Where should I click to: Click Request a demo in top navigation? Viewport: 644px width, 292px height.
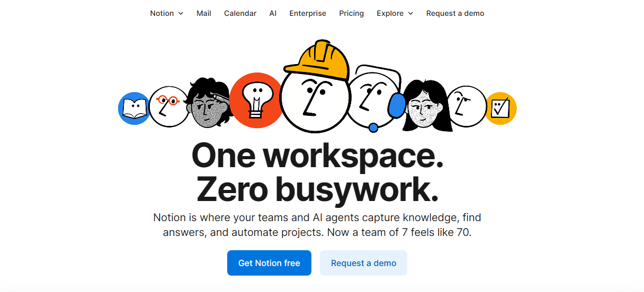(455, 13)
